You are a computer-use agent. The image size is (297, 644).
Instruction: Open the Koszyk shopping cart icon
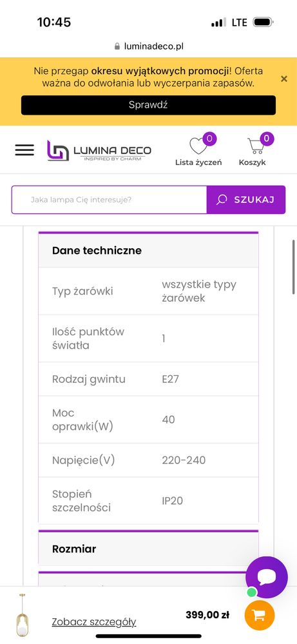[255, 146]
